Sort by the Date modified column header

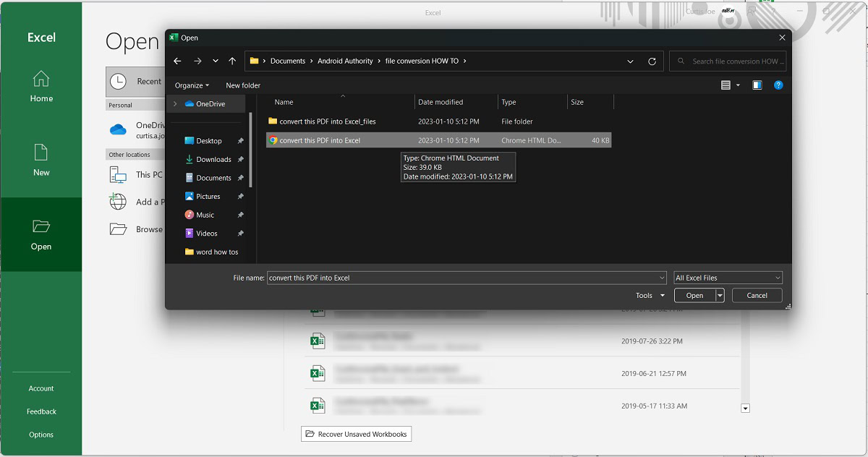tap(441, 102)
